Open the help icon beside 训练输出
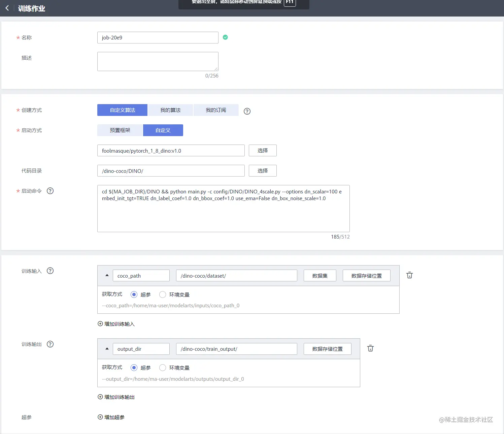This screenshot has height=434, width=504. (x=50, y=344)
